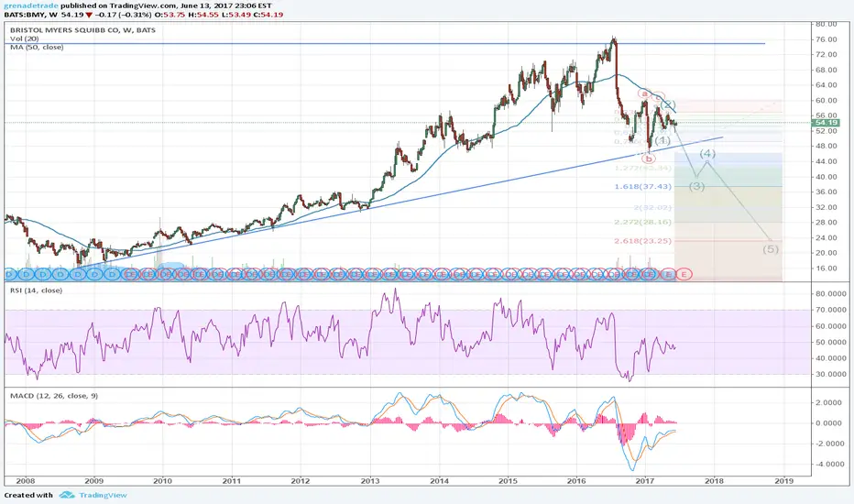Select the H:54.55 high value in header
This screenshot has width=854, height=504.
point(203,15)
